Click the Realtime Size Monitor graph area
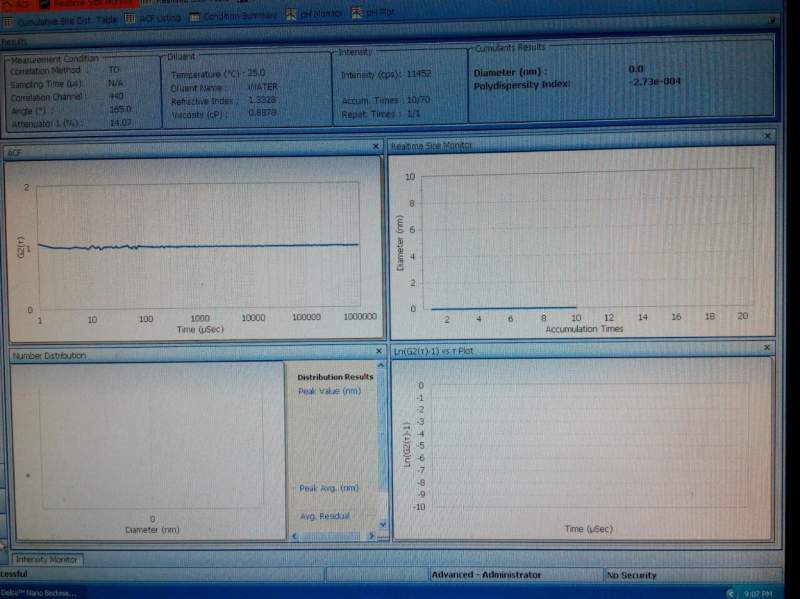This screenshot has width=800, height=599. click(x=588, y=238)
